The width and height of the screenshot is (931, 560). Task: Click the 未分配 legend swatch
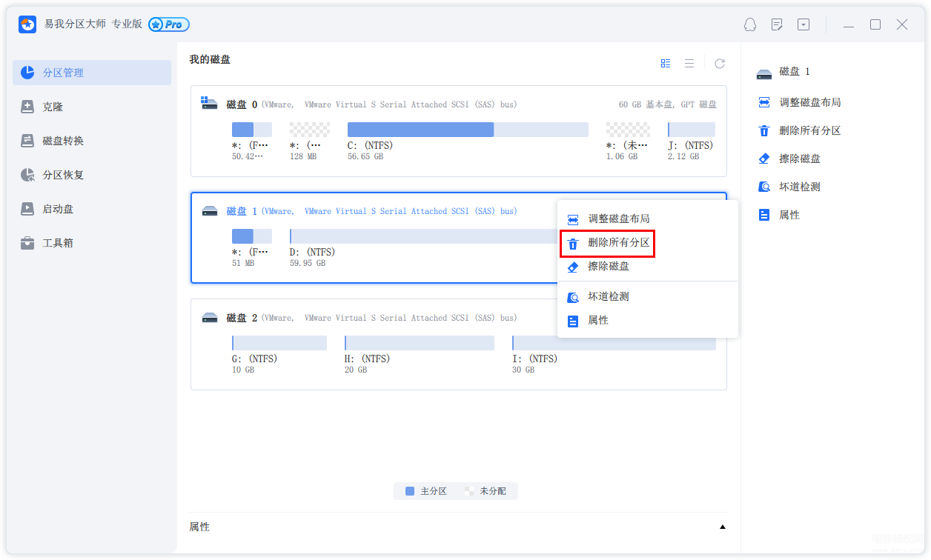[x=469, y=491]
